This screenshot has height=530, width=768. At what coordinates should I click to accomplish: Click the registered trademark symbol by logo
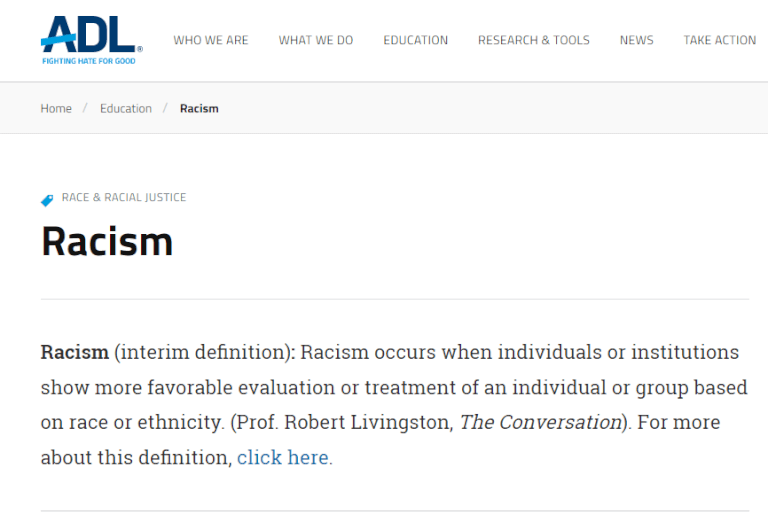coord(140,49)
